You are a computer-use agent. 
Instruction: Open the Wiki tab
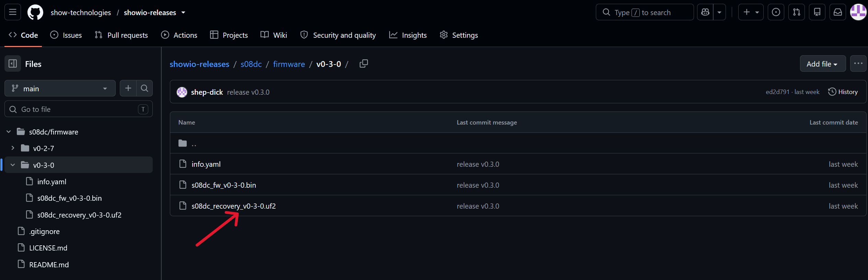coord(274,35)
